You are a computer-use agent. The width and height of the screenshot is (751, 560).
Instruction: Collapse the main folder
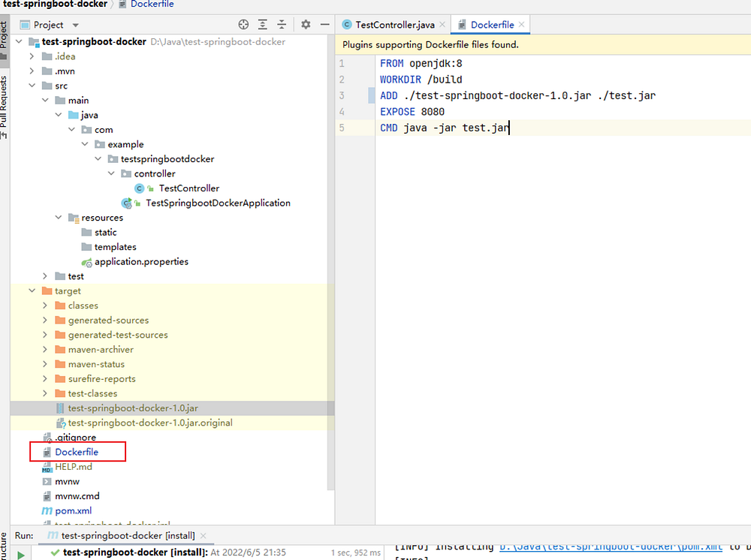(45, 100)
